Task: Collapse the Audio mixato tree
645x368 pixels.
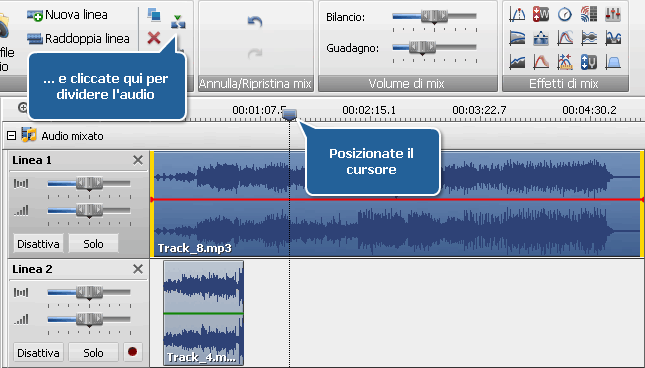Action: [x=12, y=135]
